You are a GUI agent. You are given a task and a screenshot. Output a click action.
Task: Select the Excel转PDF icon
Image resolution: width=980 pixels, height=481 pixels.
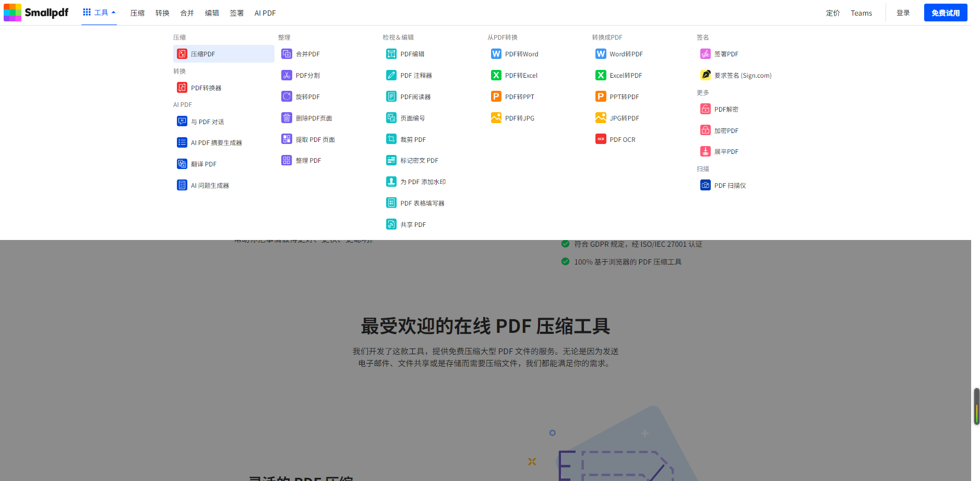click(x=601, y=75)
